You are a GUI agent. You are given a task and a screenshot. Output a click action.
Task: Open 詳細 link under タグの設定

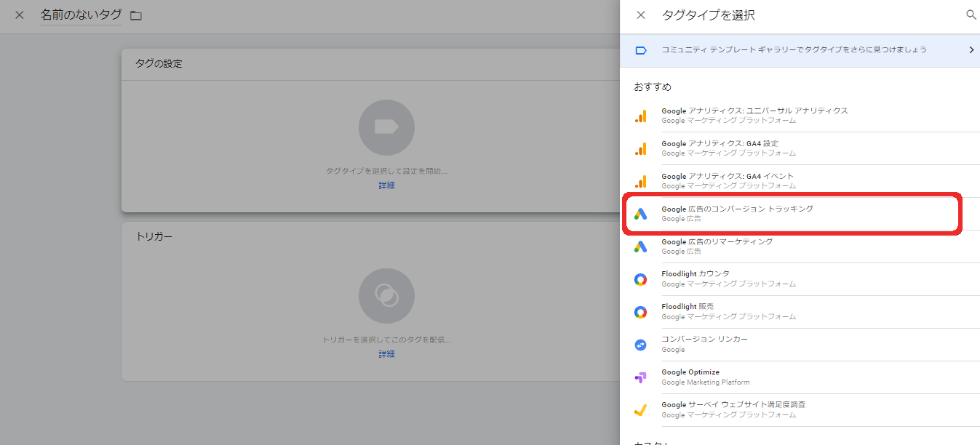(386, 185)
